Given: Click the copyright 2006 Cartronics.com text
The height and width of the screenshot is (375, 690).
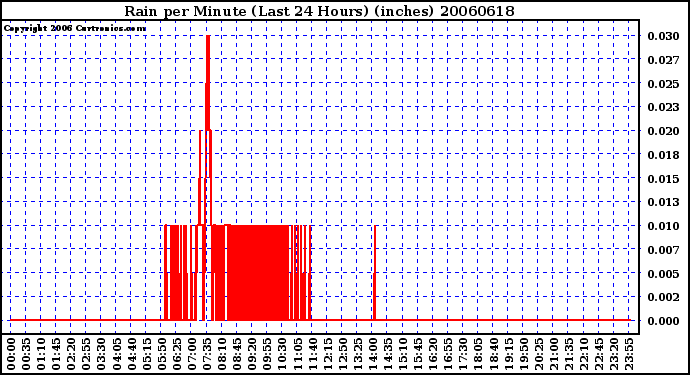Looking at the screenshot, I should 75,29.
